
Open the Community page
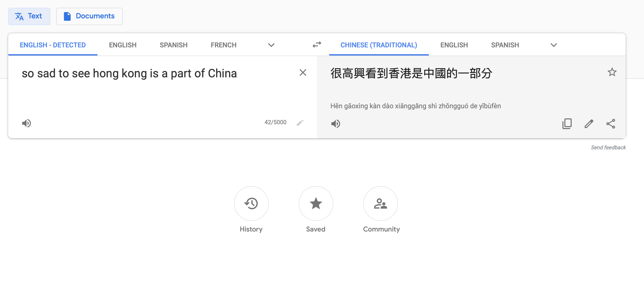(x=381, y=203)
